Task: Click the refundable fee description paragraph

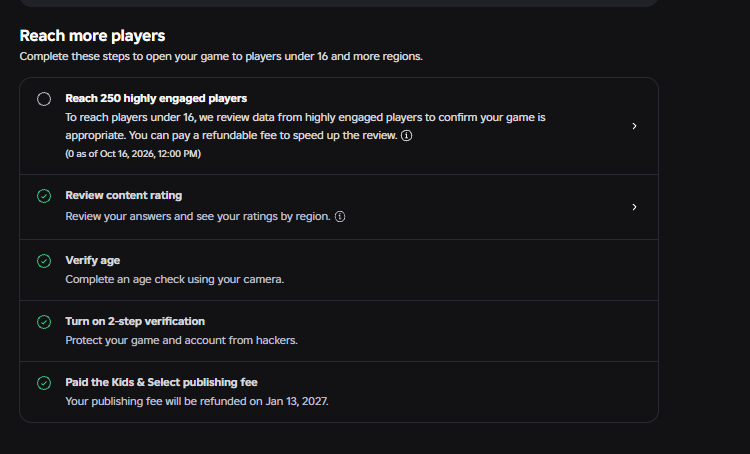Action: (305, 126)
